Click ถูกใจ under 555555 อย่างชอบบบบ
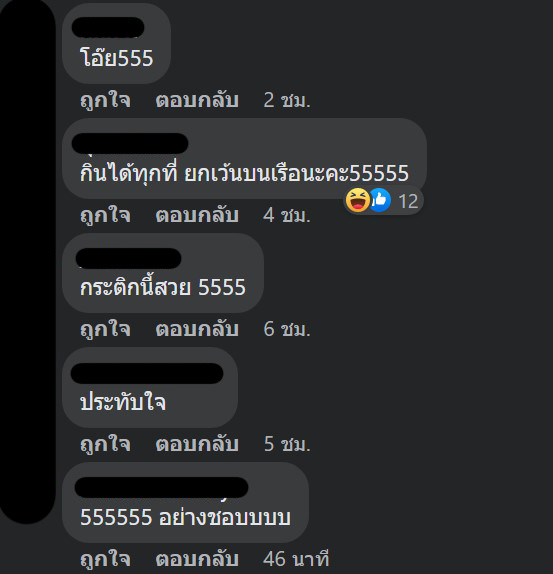Viewport: 553px width, 574px height. [x=105, y=559]
